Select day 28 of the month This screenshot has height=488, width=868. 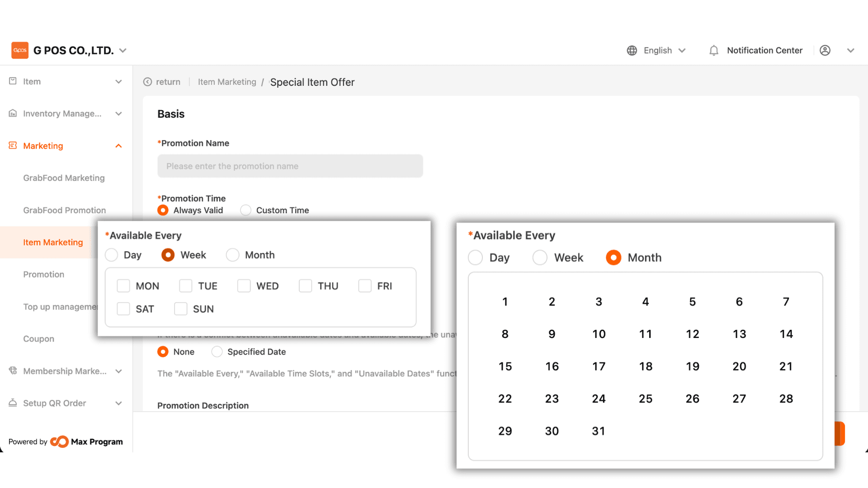click(786, 399)
